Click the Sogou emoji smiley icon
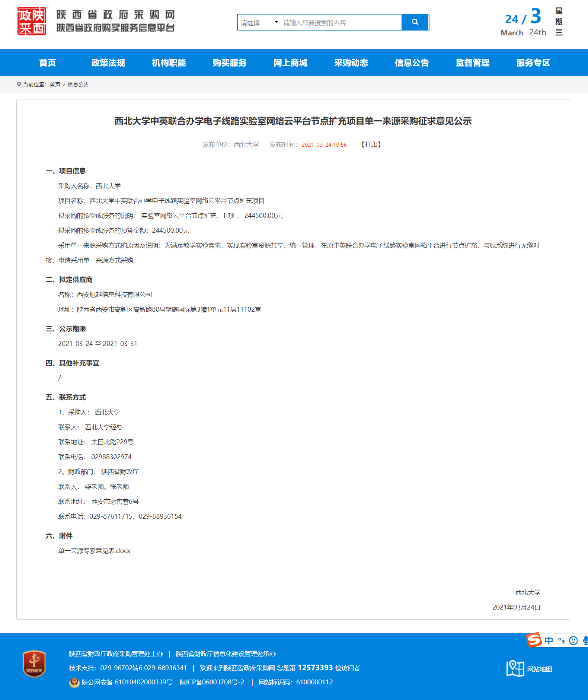Viewport: 588px width, 700px height. (x=573, y=640)
